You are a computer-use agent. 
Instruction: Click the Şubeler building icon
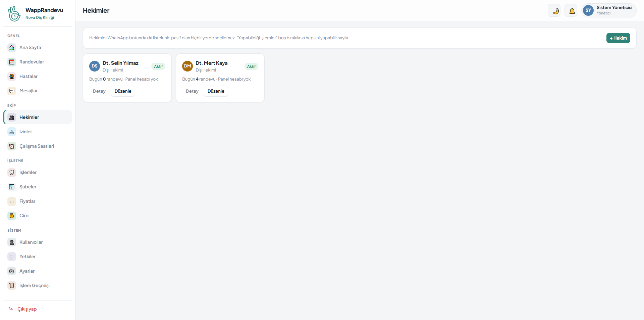[12, 187]
